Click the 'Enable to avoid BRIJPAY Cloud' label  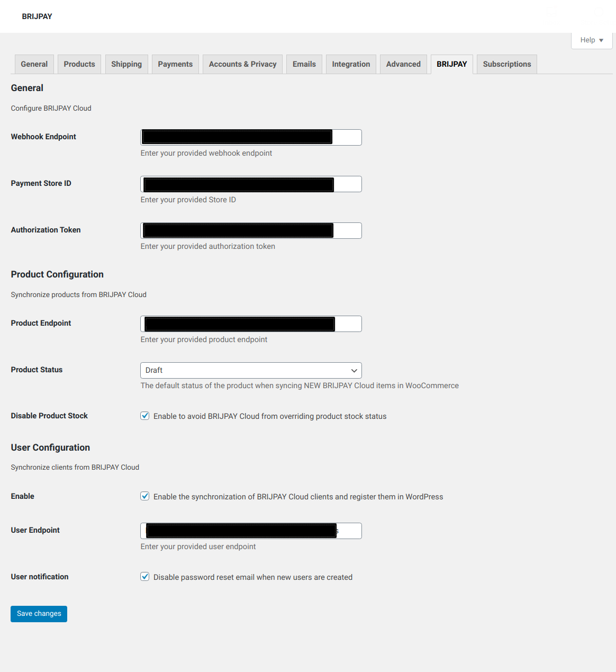(270, 416)
